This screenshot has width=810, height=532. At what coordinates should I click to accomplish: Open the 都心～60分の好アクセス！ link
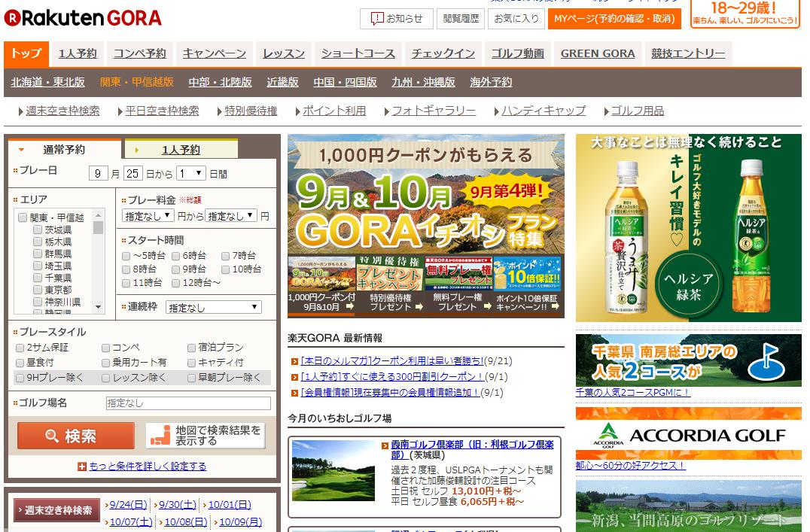(630, 466)
